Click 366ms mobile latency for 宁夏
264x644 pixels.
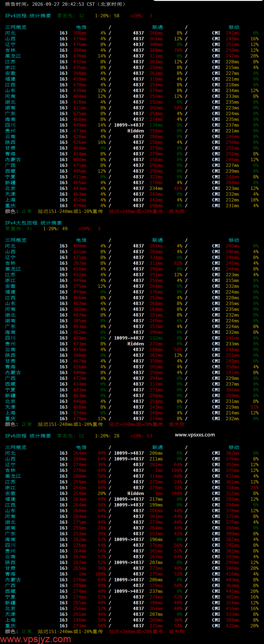[x=232, y=390]
